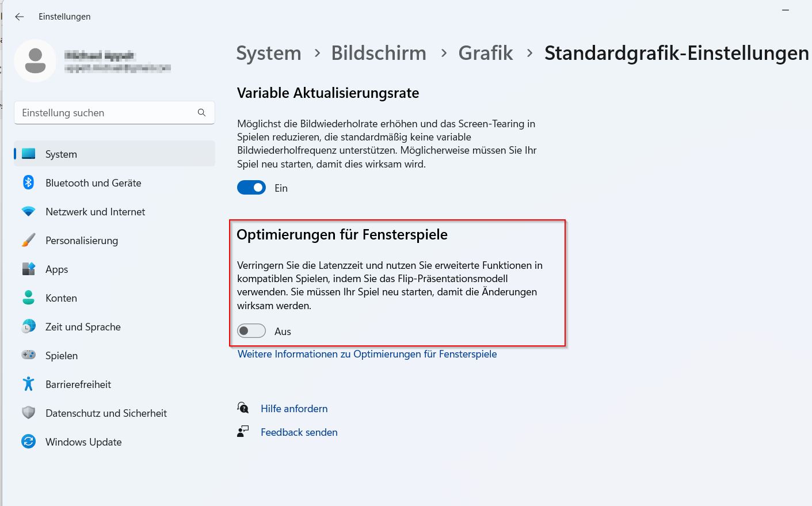
Task: Open Weitere Informationen zu Optimierungen link
Action: tap(367, 354)
